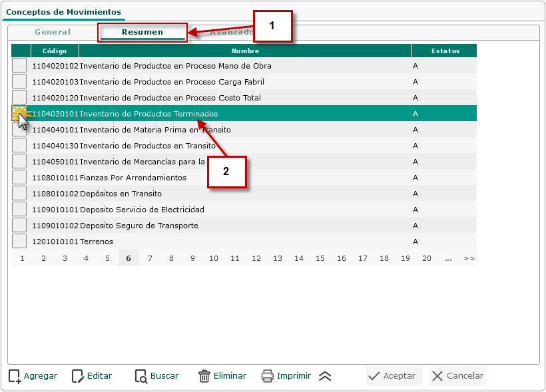The width and height of the screenshot is (546, 392).
Task: Go to page 8 of the list
Action: [x=171, y=258]
